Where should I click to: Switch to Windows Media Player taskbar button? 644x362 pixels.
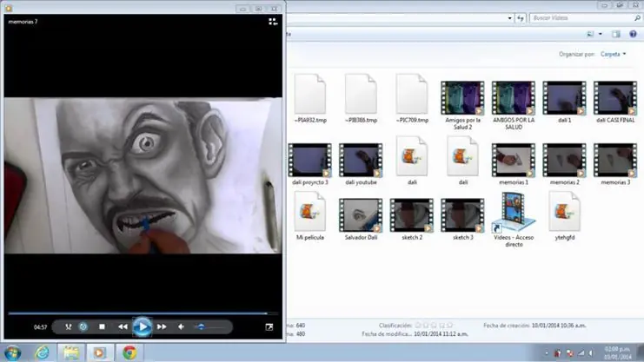click(x=99, y=353)
